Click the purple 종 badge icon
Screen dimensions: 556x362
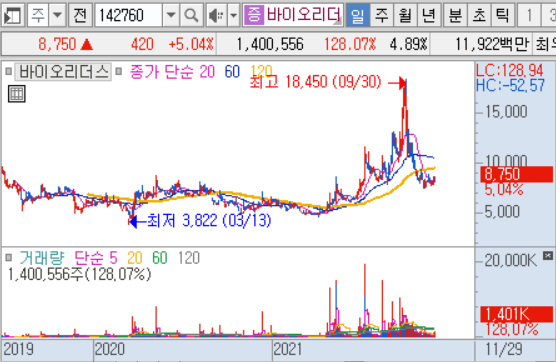254,15
